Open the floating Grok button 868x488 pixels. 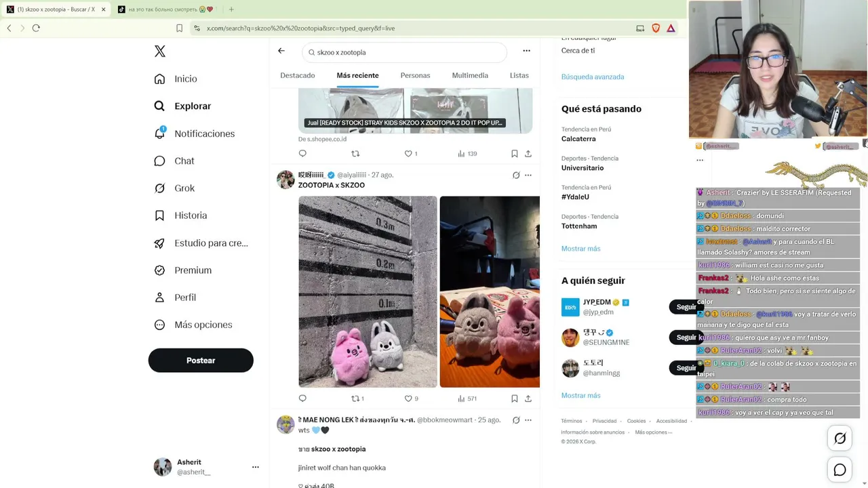(840, 439)
